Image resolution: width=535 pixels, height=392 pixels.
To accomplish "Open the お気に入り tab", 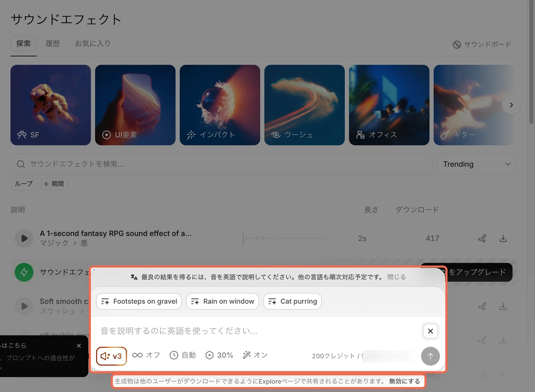I will click(93, 44).
